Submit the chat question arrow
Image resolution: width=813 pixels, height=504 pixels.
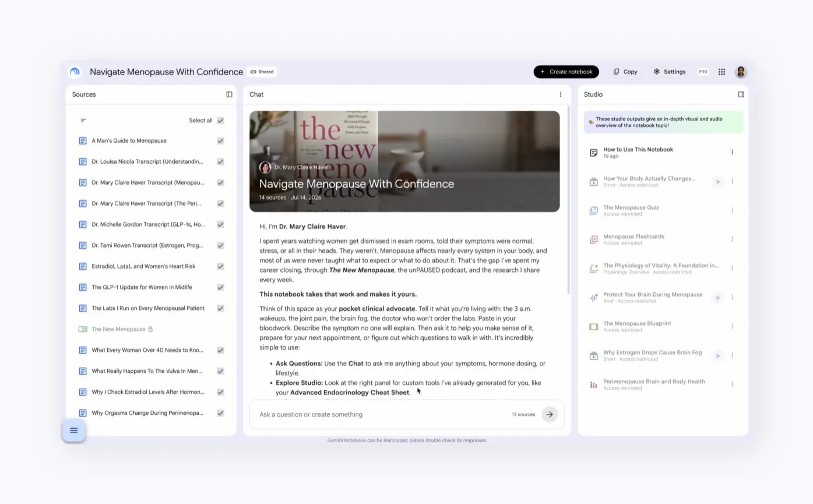coord(549,414)
